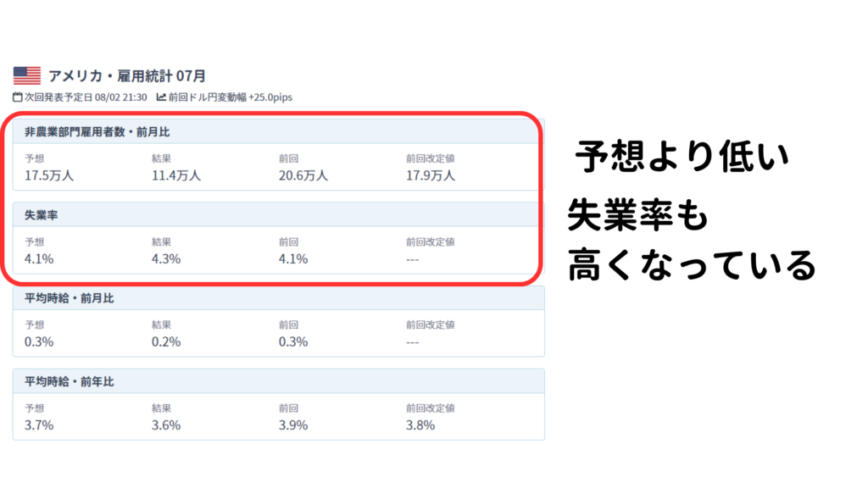This screenshot has height=488, width=868.
Task: Click the American flag icon
Action: 27,76
